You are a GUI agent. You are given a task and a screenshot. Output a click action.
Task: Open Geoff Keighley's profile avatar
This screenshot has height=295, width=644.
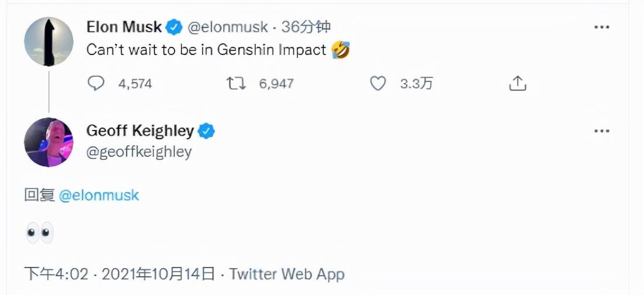(x=49, y=142)
